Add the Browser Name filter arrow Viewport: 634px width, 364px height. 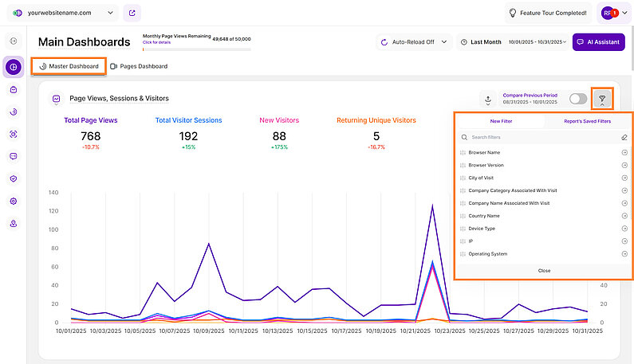point(624,152)
